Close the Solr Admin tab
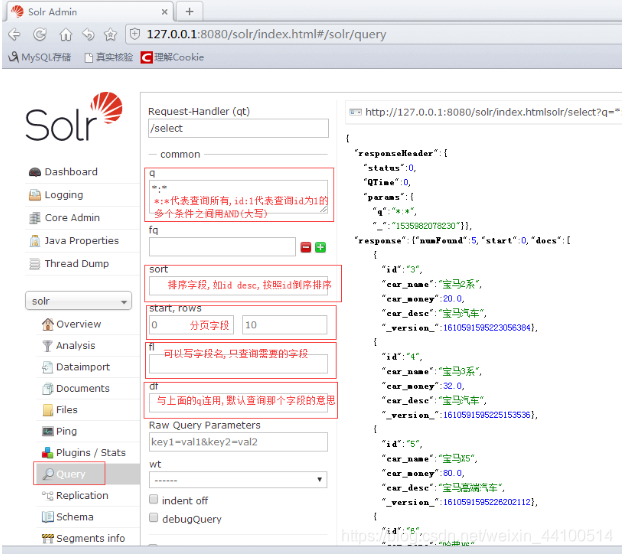Screen dimensions: 622x554 click(164, 12)
